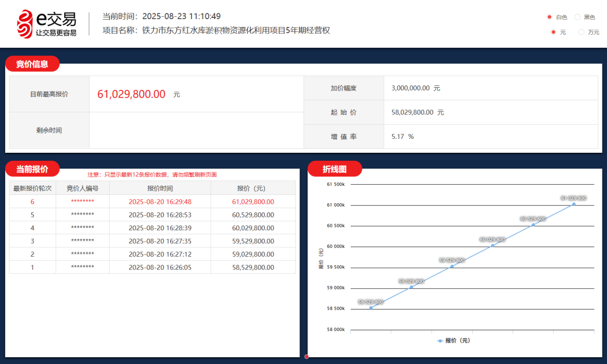Image resolution: width=607 pixels, height=364 pixels.
Task: Click the 报价时间 column header
Action: (160, 188)
